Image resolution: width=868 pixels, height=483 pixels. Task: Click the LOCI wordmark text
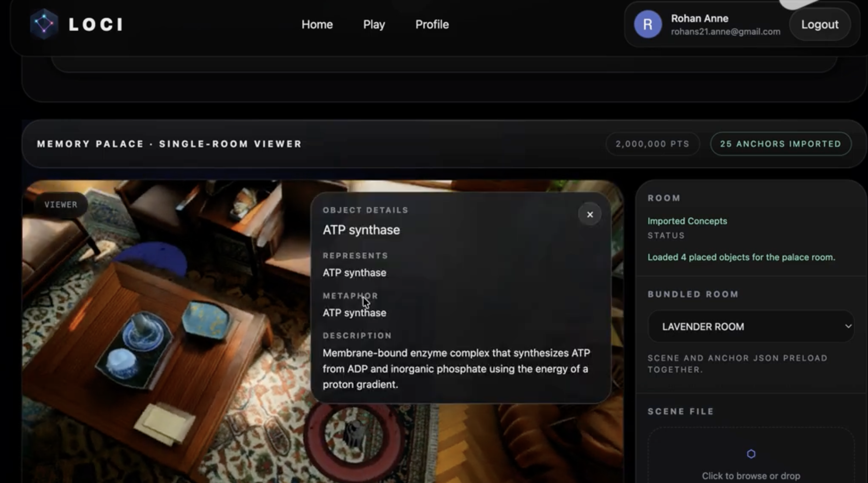(96, 24)
